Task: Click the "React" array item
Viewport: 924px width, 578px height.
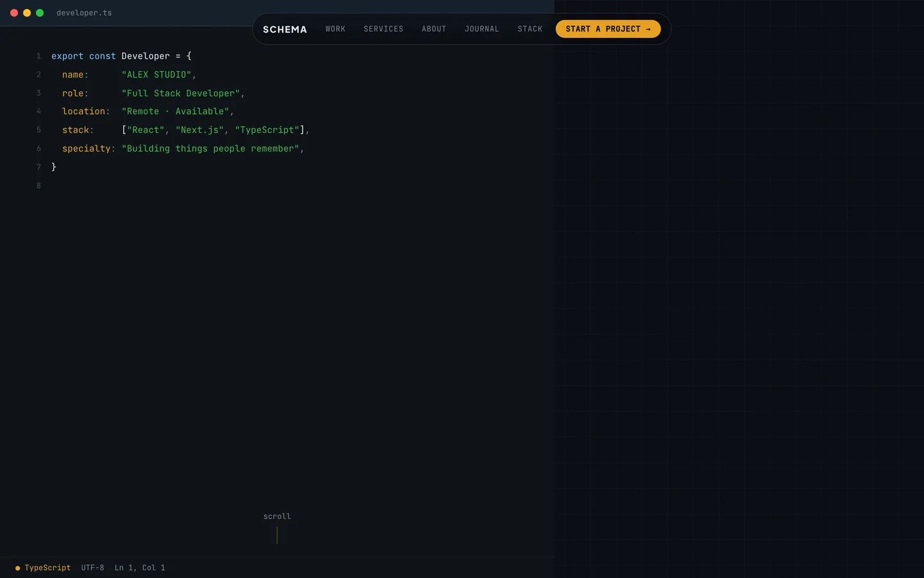Action: click(x=146, y=130)
